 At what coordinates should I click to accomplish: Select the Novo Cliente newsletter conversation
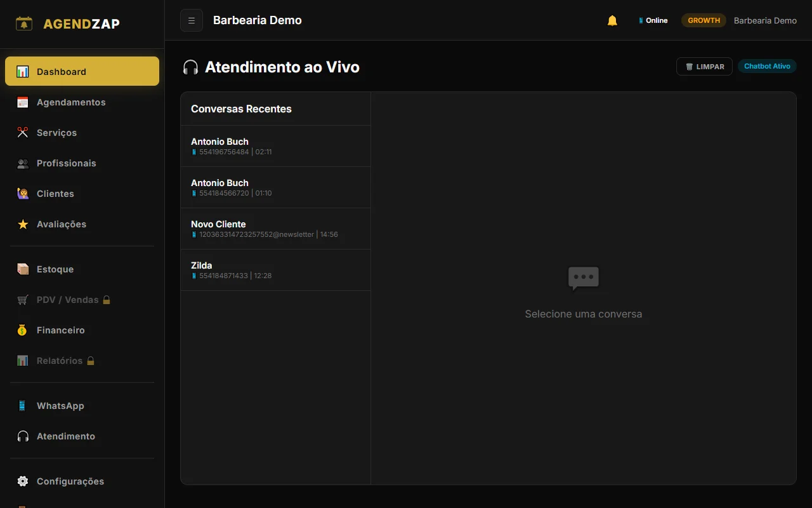click(x=275, y=229)
